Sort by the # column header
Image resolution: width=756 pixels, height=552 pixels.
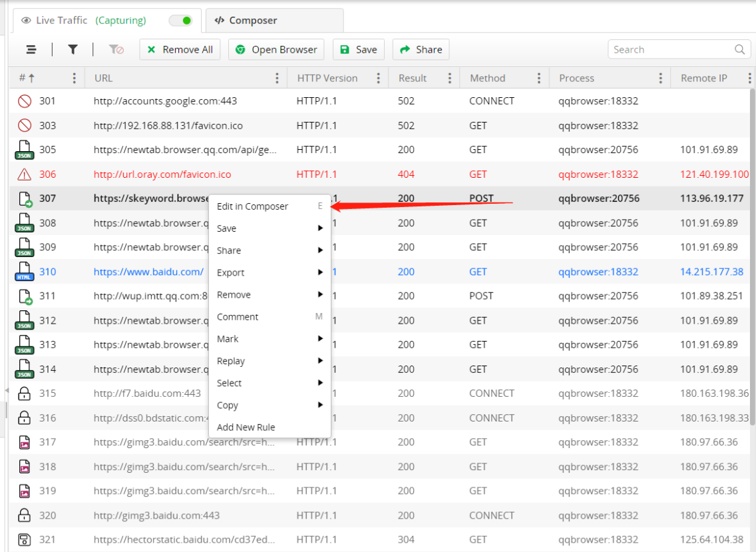[x=27, y=78]
